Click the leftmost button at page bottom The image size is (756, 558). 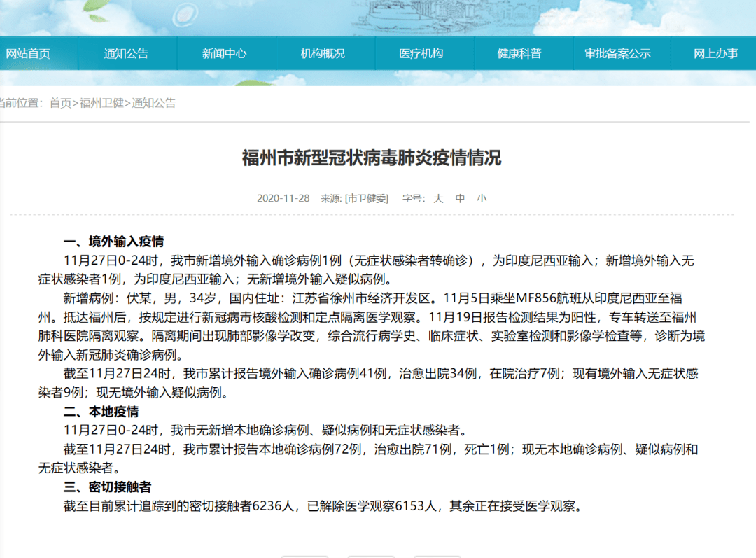click(x=305, y=554)
